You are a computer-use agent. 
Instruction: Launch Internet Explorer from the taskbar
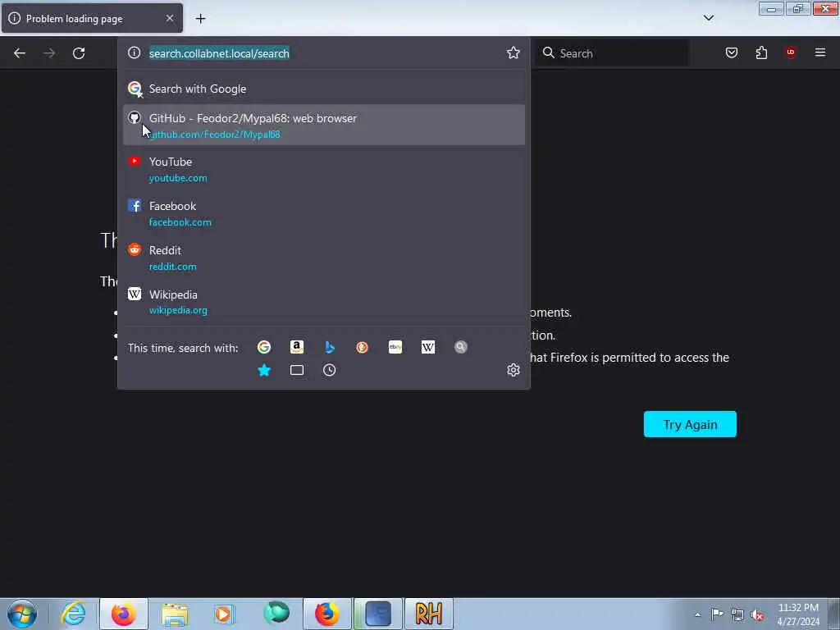[73, 614]
